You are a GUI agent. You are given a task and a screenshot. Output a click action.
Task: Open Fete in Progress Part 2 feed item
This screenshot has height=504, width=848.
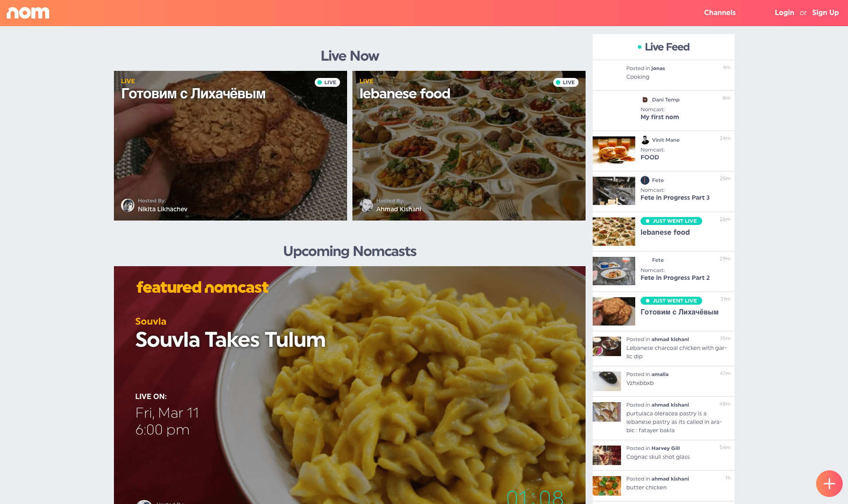664,271
